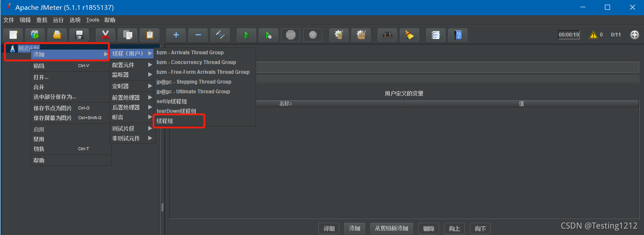The image size is (644, 235).
Task: Open the Tools menu
Action: [x=93, y=20]
